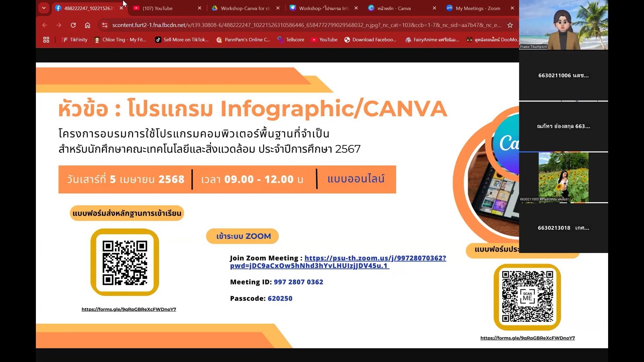Viewport: 644px width, 362px height.
Task: Open the Download Facebook bookmark
Action: [x=370, y=40]
